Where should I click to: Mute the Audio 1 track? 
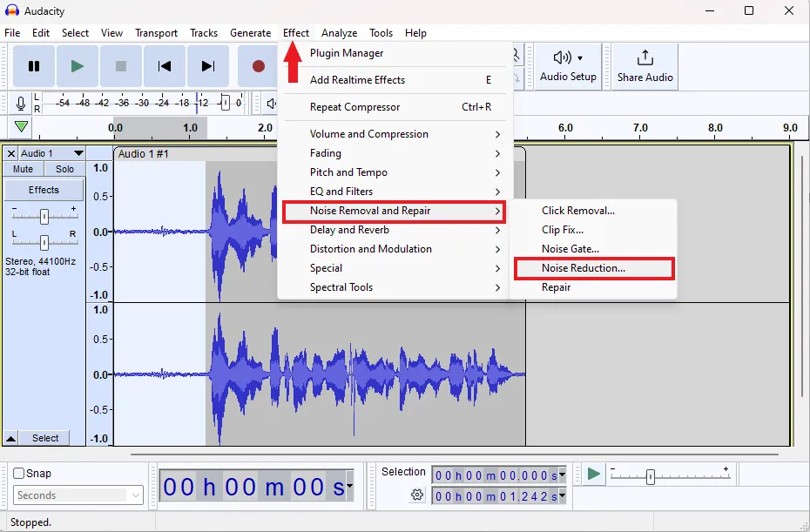(22, 169)
